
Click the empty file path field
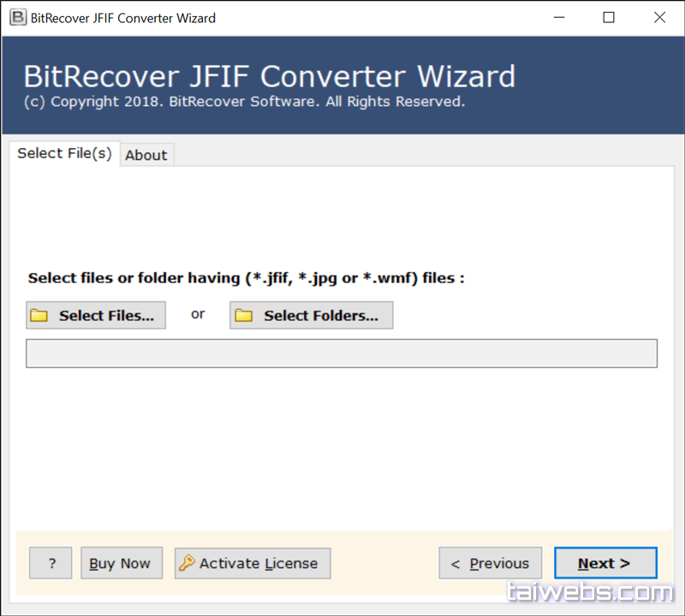341,353
